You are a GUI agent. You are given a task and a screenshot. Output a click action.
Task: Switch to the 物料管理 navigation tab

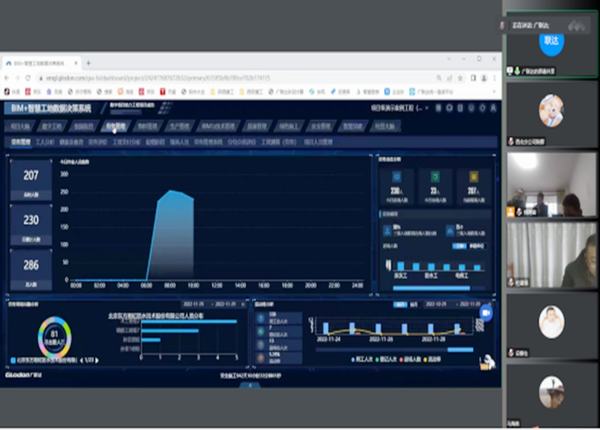(x=146, y=127)
